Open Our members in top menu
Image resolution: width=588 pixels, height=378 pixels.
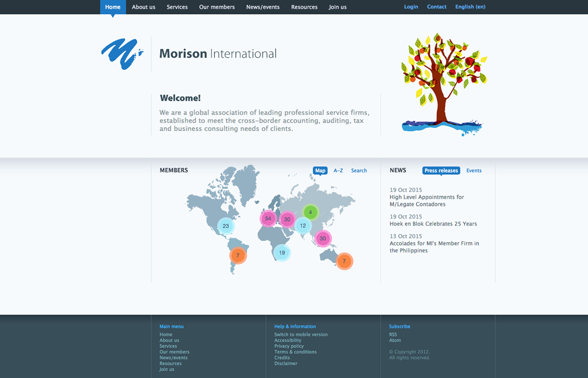point(217,7)
